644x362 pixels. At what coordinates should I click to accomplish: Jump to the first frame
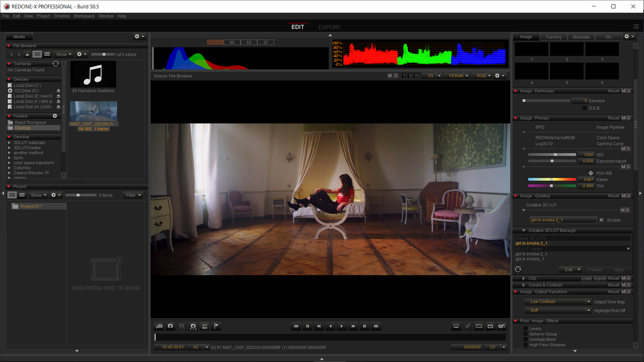click(x=296, y=326)
